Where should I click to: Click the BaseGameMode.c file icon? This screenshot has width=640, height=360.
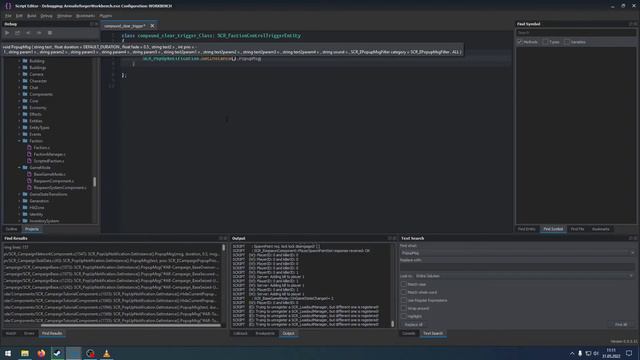tap(29, 174)
